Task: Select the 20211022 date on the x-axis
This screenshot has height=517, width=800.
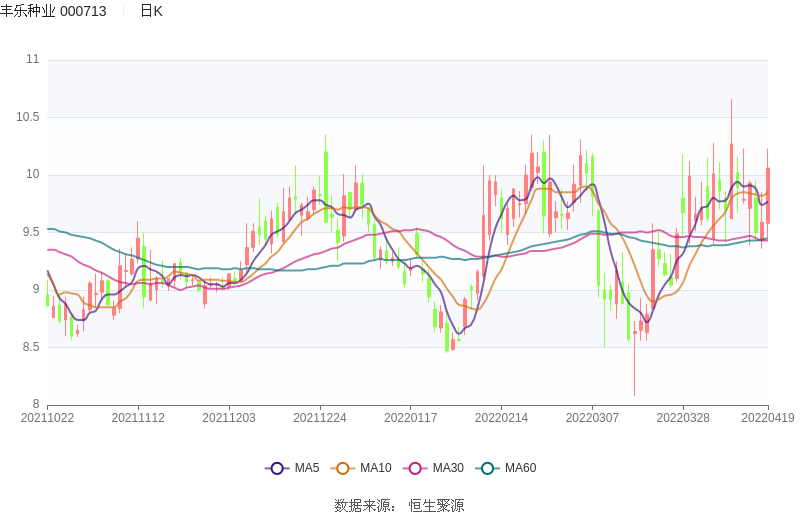Action: [x=47, y=418]
